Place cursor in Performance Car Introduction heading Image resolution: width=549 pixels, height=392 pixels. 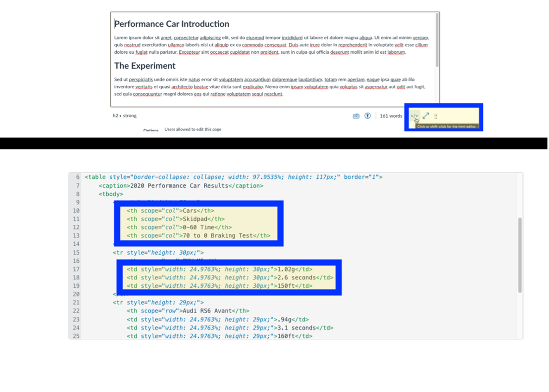(172, 24)
